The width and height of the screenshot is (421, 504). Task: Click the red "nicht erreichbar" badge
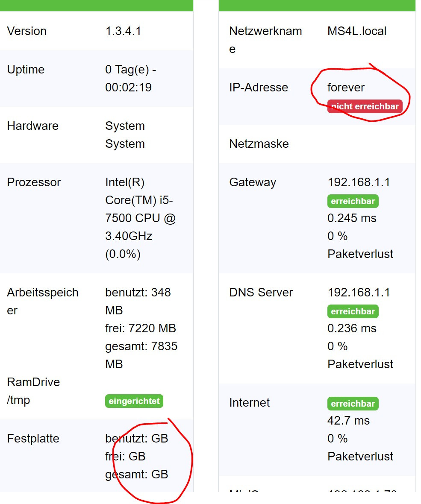pos(365,106)
